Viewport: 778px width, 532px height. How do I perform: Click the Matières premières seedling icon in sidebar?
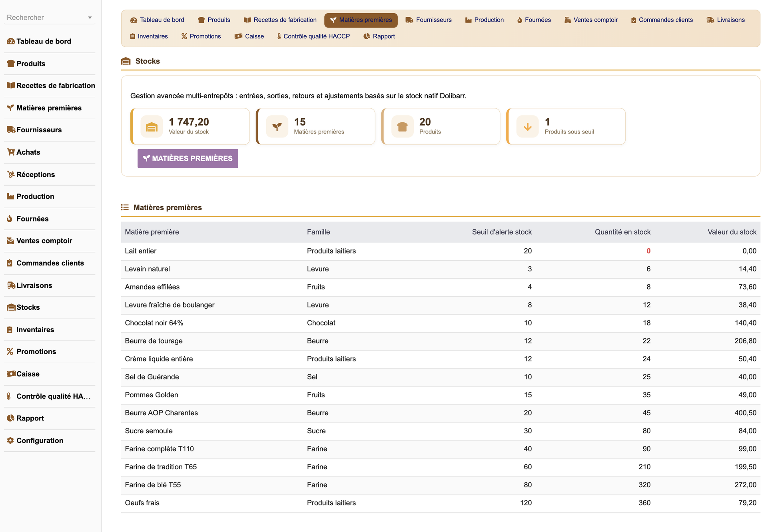[11, 108]
